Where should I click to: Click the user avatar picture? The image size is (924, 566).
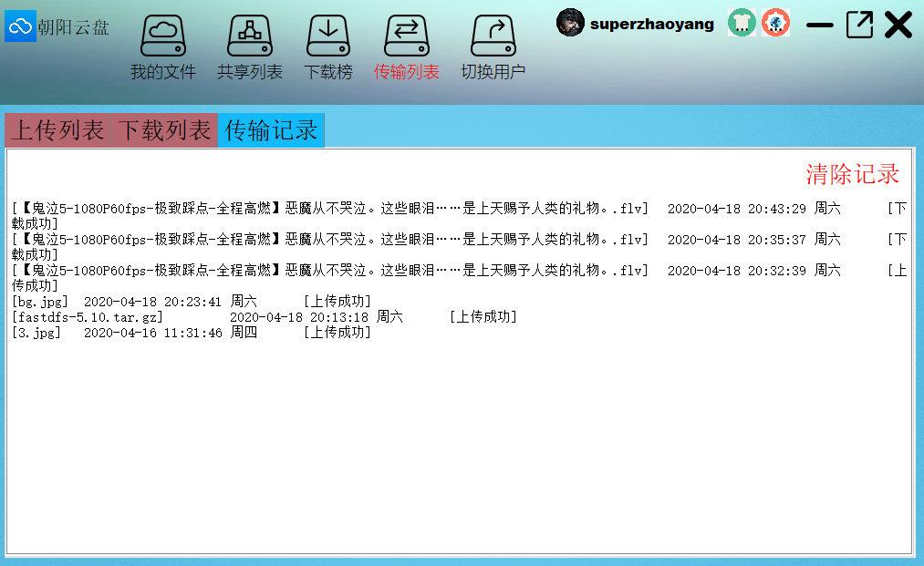570,23
